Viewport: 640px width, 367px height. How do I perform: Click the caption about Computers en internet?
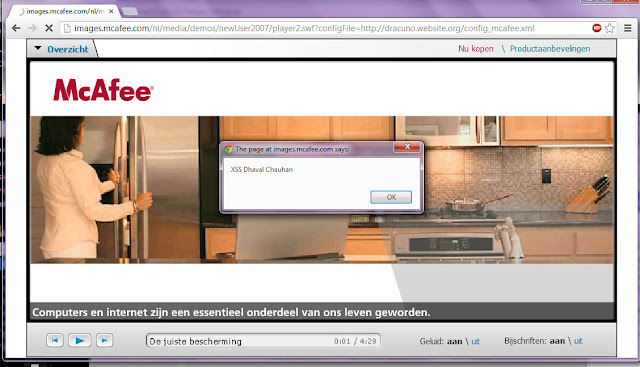pos(231,312)
